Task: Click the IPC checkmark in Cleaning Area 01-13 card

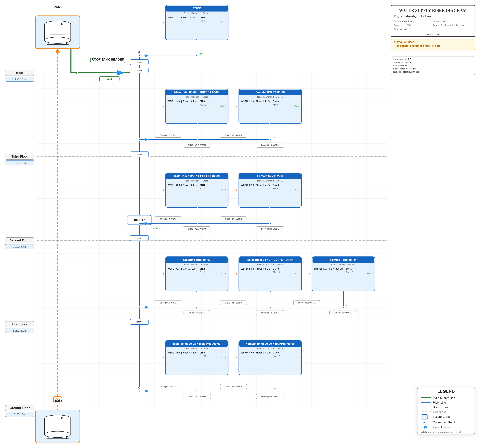Action: (223, 273)
